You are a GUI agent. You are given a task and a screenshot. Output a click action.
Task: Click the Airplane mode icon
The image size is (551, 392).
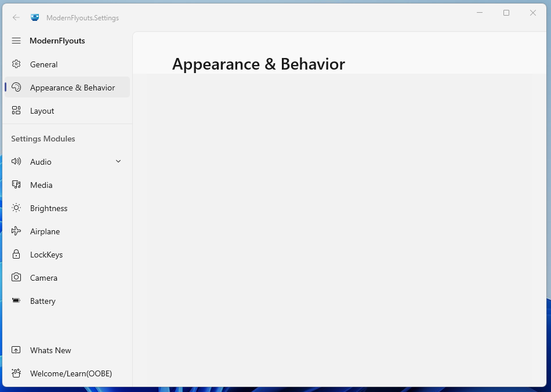click(x=16, y=231)
